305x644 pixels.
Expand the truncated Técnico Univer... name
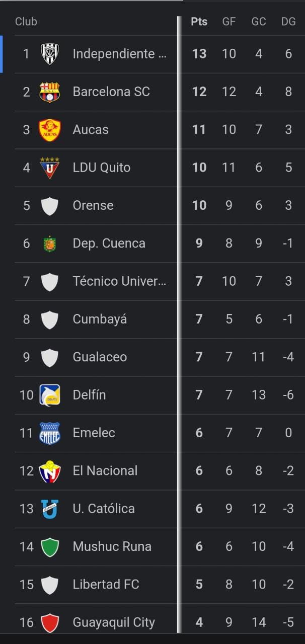119,281
